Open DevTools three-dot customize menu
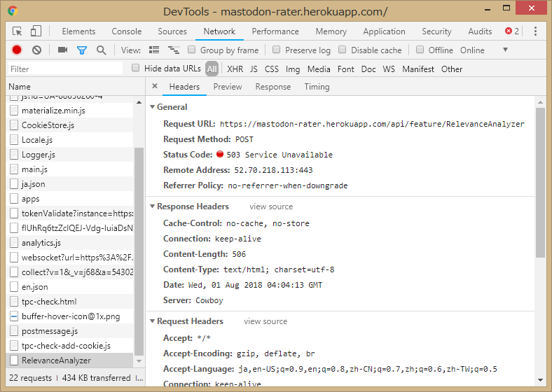 point(535,31)
